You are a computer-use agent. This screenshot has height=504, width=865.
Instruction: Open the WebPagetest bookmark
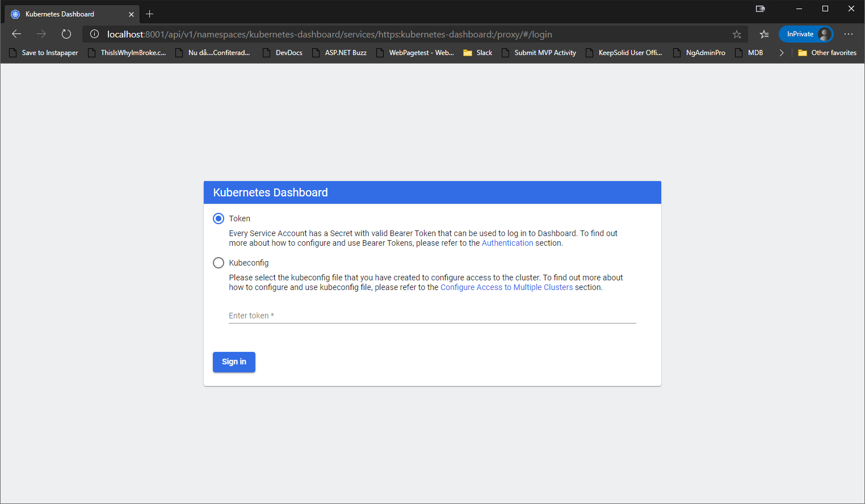pyautogui.click(x=415, y=53)
